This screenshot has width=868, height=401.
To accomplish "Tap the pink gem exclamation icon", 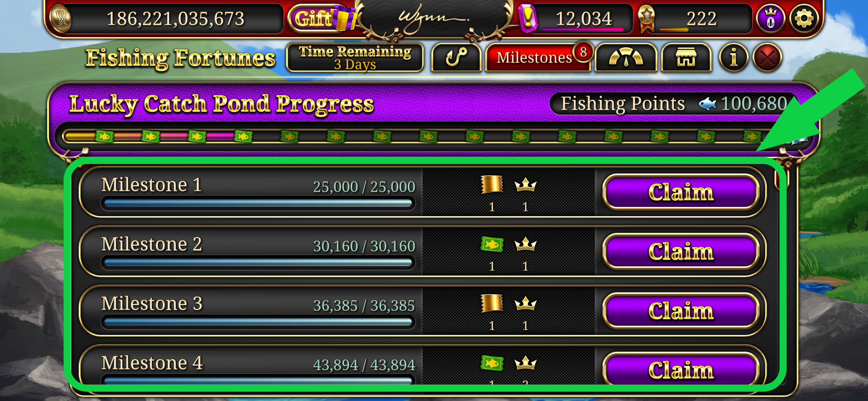I will (x=528, y=18).
